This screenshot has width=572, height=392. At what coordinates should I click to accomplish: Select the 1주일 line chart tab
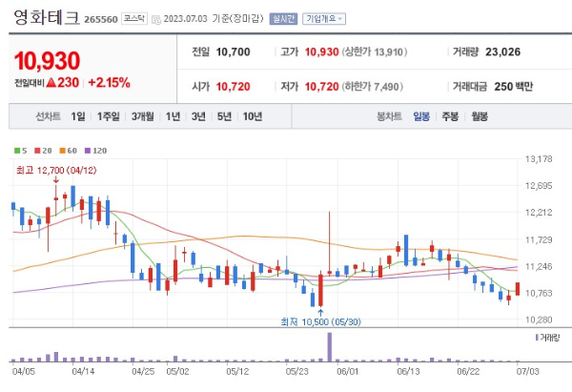[109, 116]
